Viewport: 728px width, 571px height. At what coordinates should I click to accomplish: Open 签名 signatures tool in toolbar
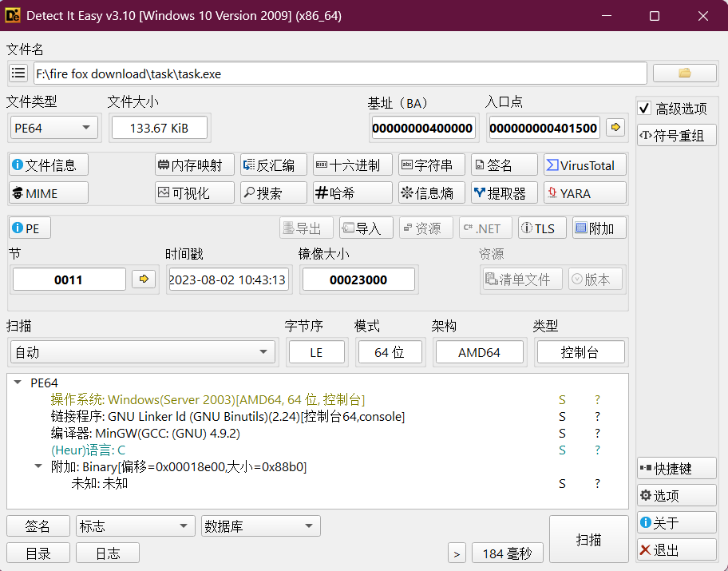click(x=504, y=165)
